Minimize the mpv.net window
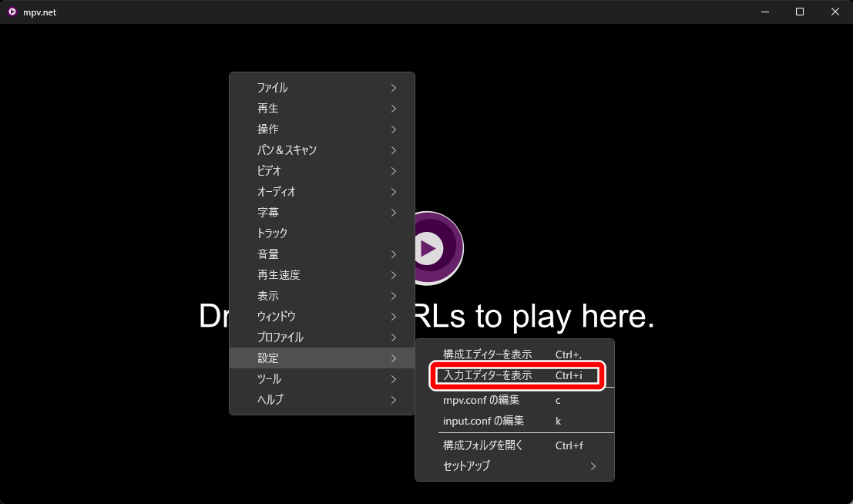 [x=765, y=12]
